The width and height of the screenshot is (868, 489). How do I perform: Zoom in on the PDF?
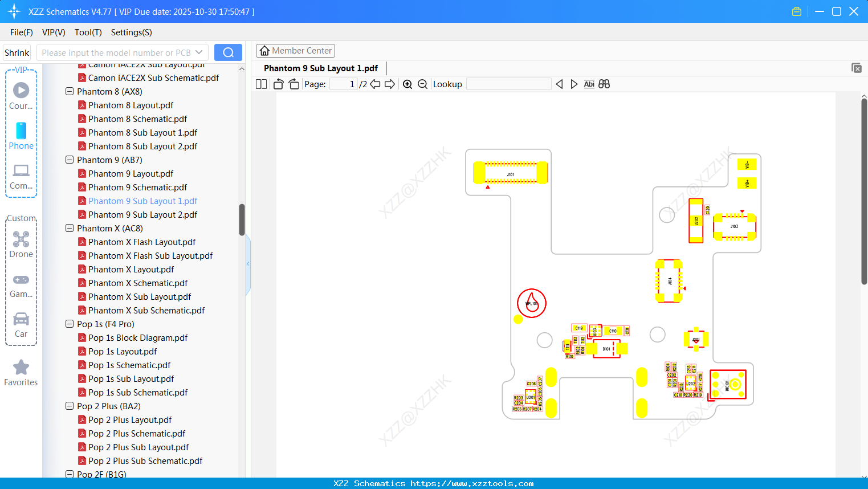pos(407,84)
